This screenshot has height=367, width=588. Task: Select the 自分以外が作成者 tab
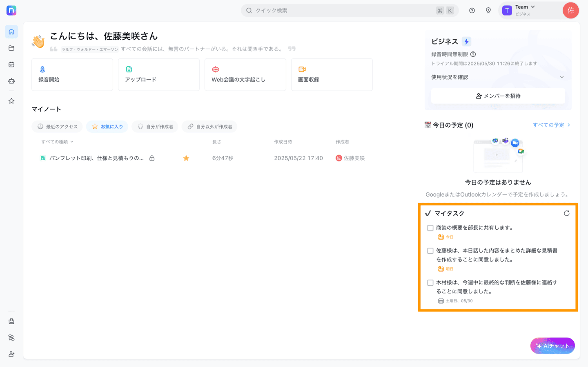click(209, 127)
